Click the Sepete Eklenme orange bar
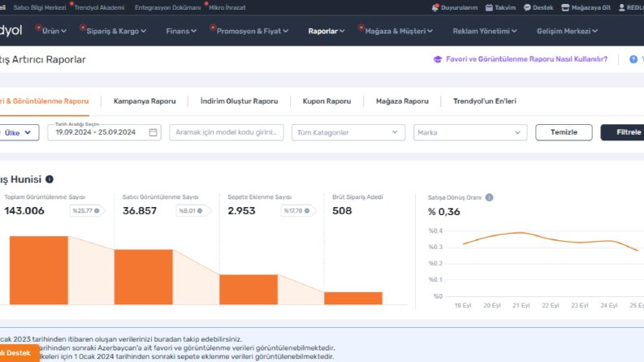 [249, 289]
